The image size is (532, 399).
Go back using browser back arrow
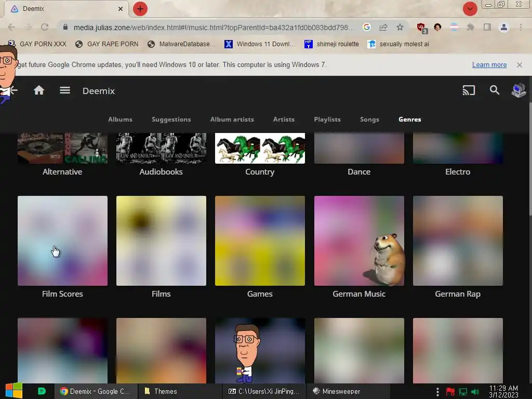[x=11, y=27]
